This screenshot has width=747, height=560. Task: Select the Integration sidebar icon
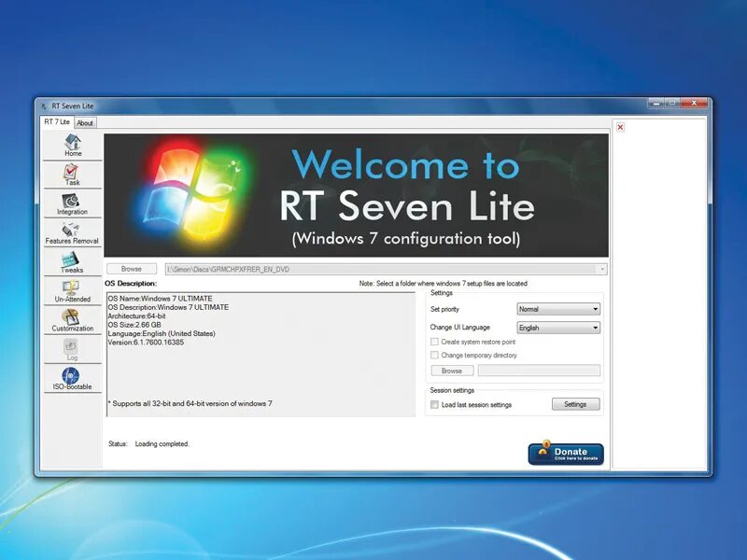(73, 203)
